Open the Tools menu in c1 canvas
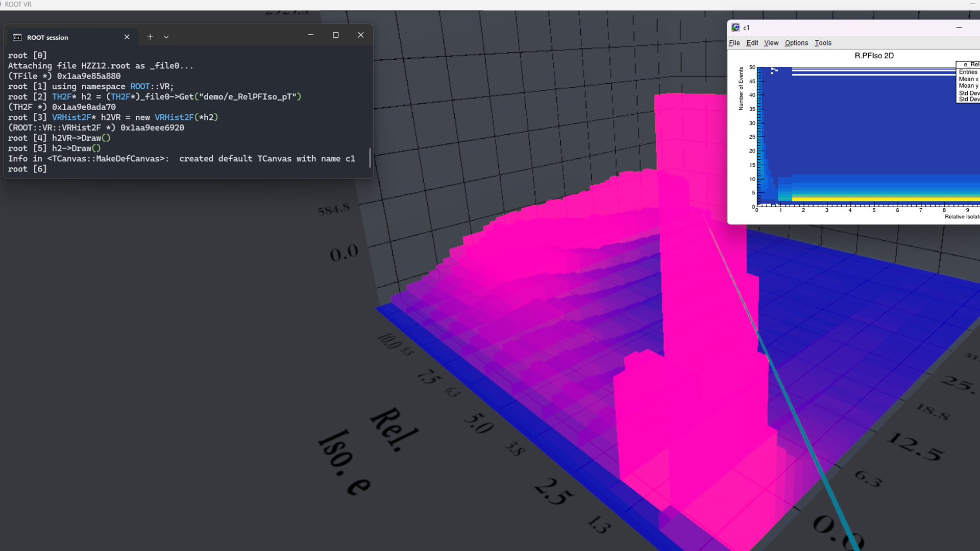Image resolution: width=980 pixels, height=551 pixels. click(x=823, y=43)
